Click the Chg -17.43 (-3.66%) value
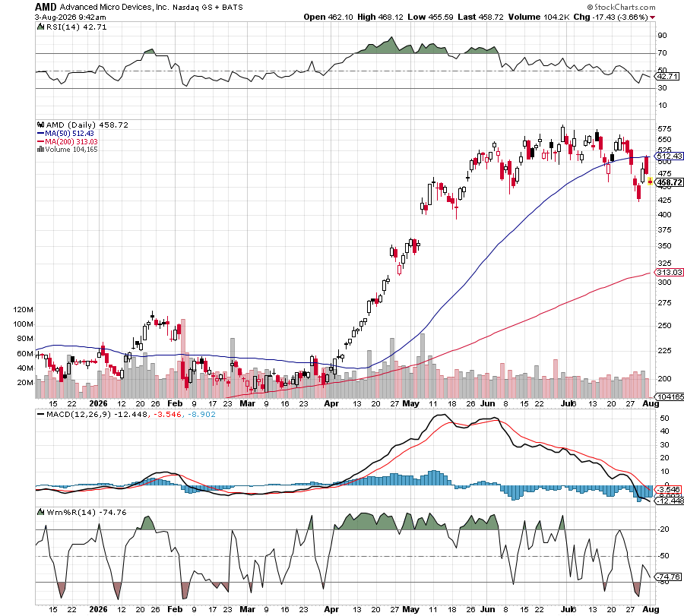The width and height of the screenshot is (684, 616). [x=611, y=17]
